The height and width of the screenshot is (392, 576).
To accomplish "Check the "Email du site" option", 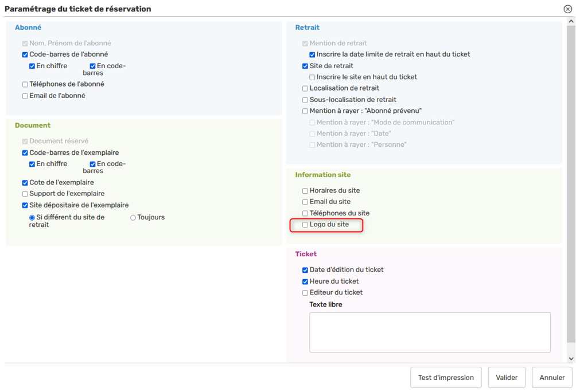I will pyautogui.click(x=305, y=202).
